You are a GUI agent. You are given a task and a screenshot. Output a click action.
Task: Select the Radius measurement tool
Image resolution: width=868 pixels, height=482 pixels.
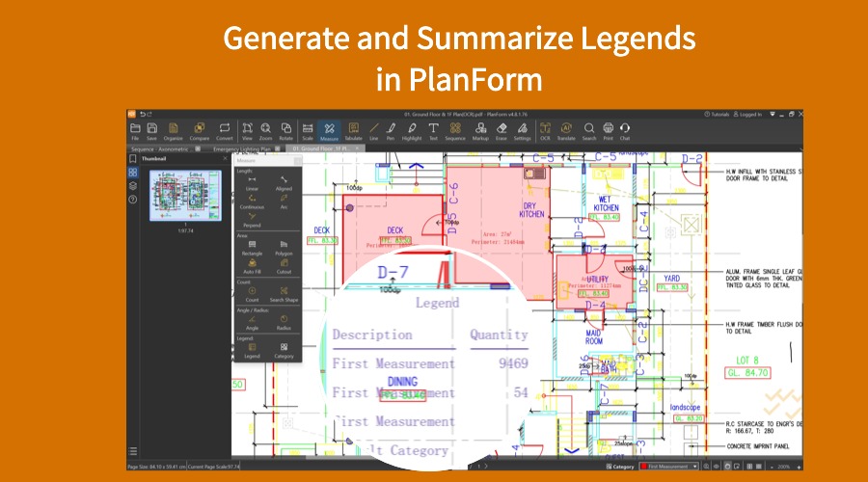[284, 323]
